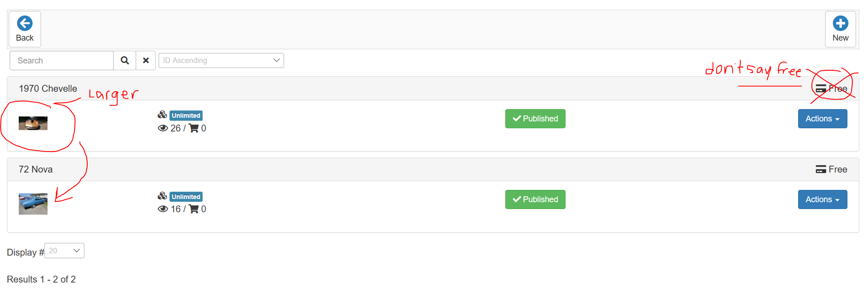Click the stock boxes icon for 1970 Chevelle
The image size is (868, 304).
(162, 115)
